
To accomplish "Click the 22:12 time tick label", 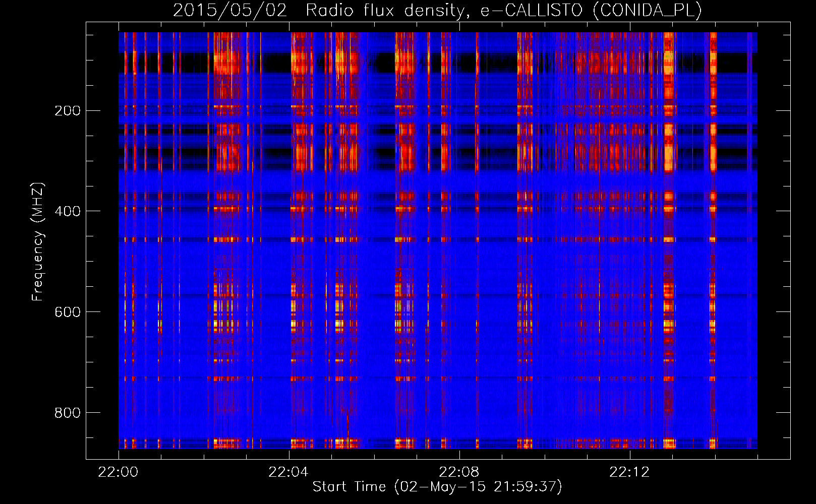I will (629, 472).
